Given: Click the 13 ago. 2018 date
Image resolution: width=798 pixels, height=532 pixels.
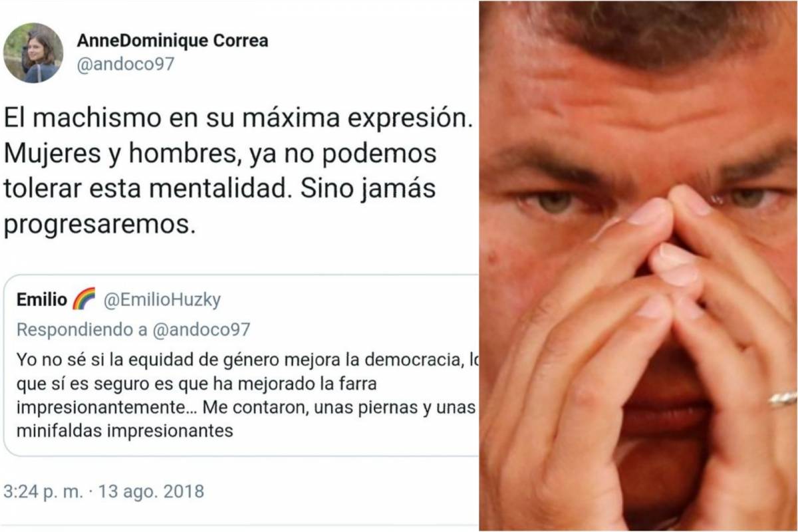Looking at the screenshot, I should click(151, 493).
